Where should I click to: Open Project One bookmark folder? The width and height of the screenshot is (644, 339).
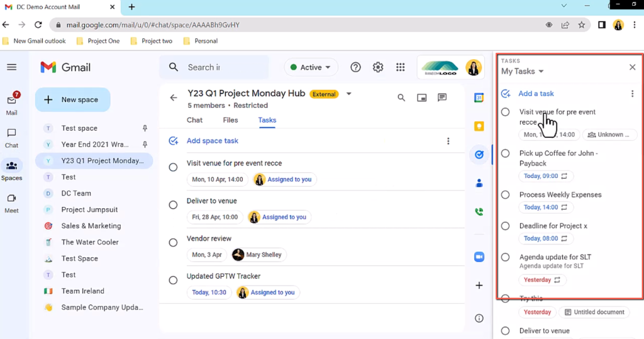(98, 41)
